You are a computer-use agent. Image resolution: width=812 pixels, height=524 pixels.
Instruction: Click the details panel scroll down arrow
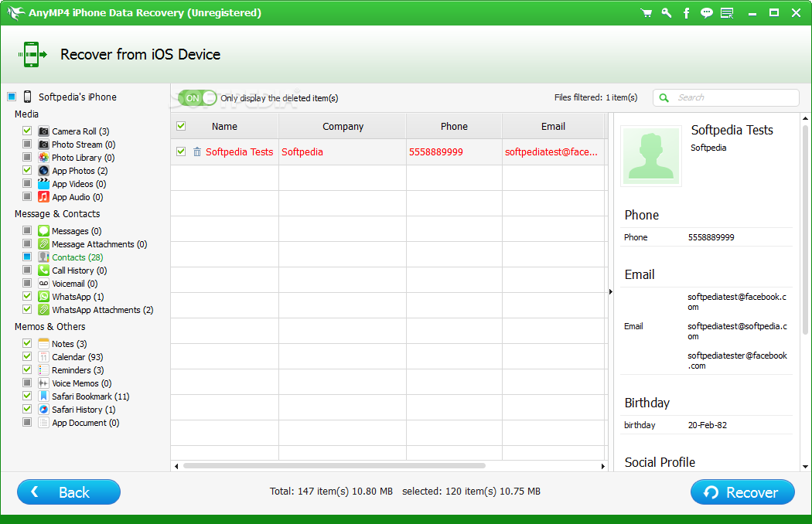coord(805,467)
